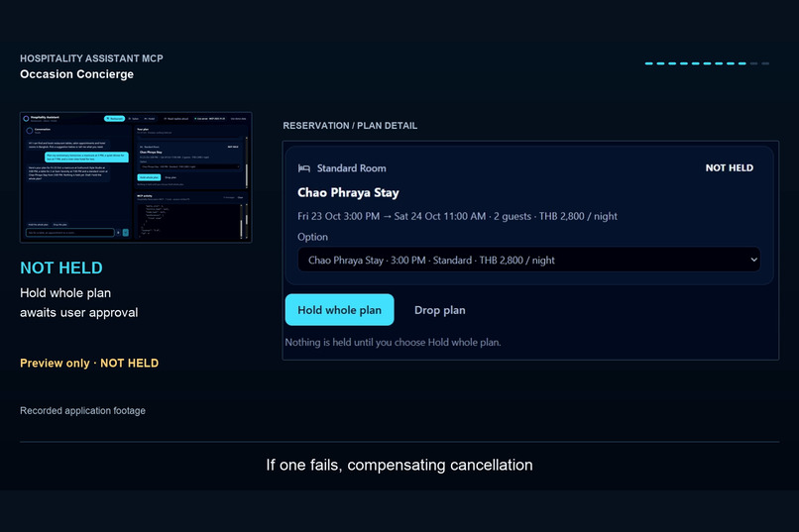The height and width of the screenshot is (532, 799).
Task: Expand the dropdown chevron arrow in Option field
Action: coord(753,260)
